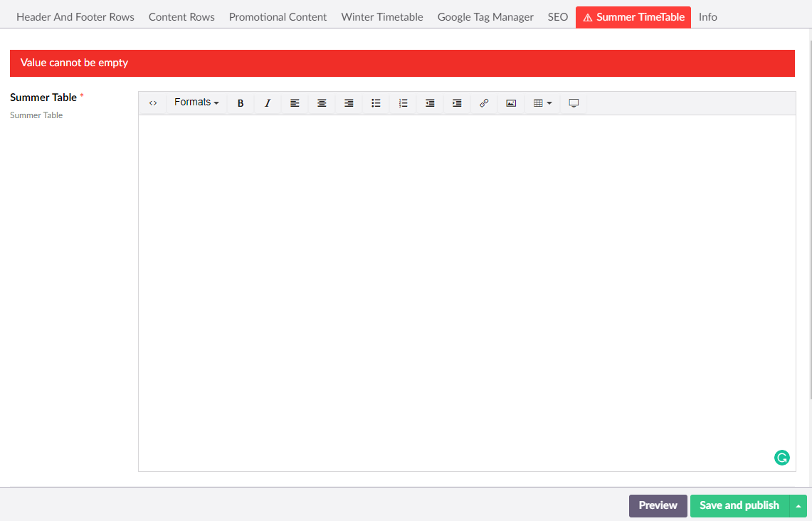
Task: Switch to the Header And Footer Rows tab
Action: 75,17
